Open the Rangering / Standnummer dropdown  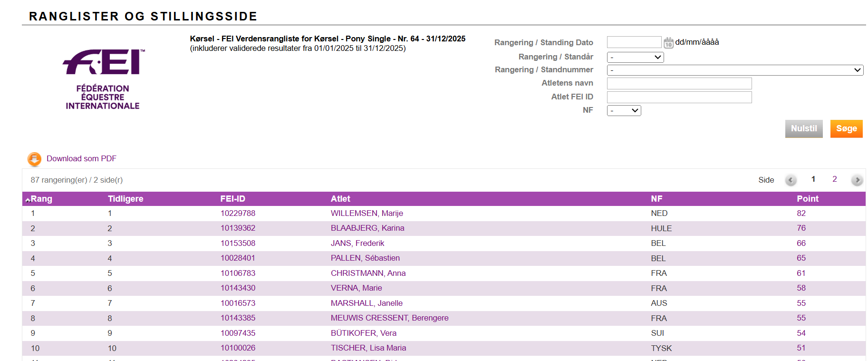(734, 70)
